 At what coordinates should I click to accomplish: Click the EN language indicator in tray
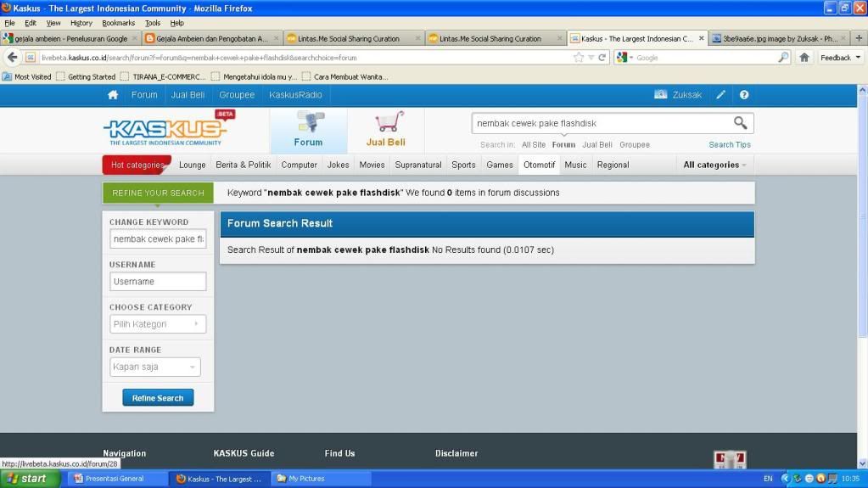pos(768,479)
